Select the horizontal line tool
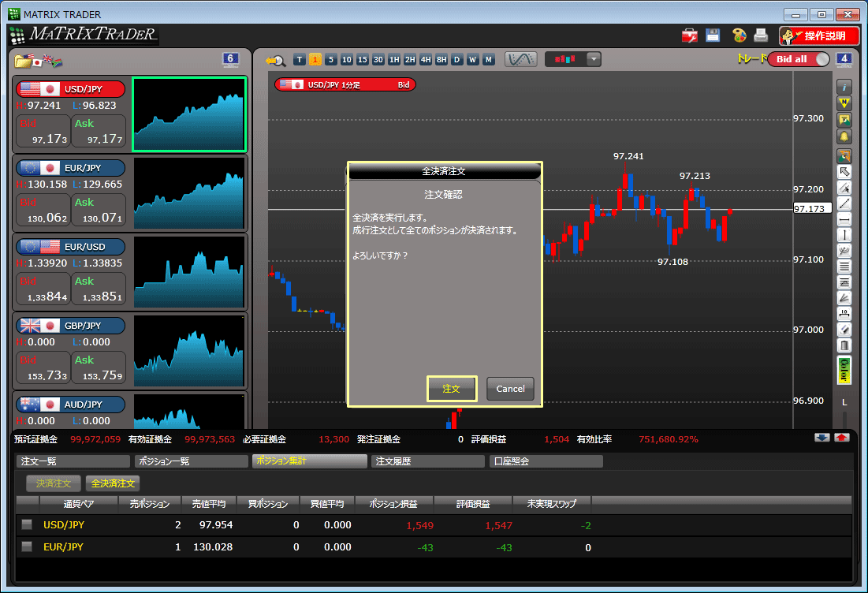868x593 pixels. click(844, 220)
